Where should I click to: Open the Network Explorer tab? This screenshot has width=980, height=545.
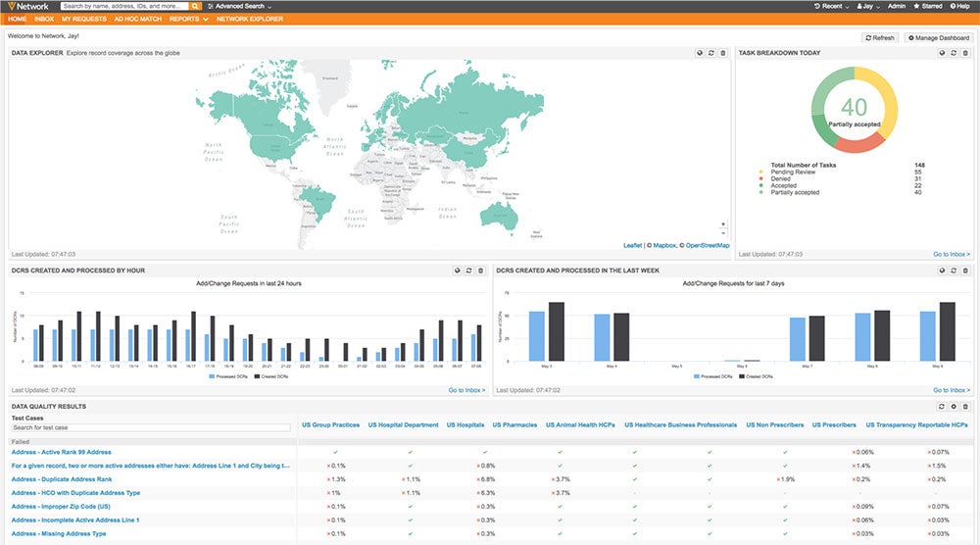coord(250,19)
